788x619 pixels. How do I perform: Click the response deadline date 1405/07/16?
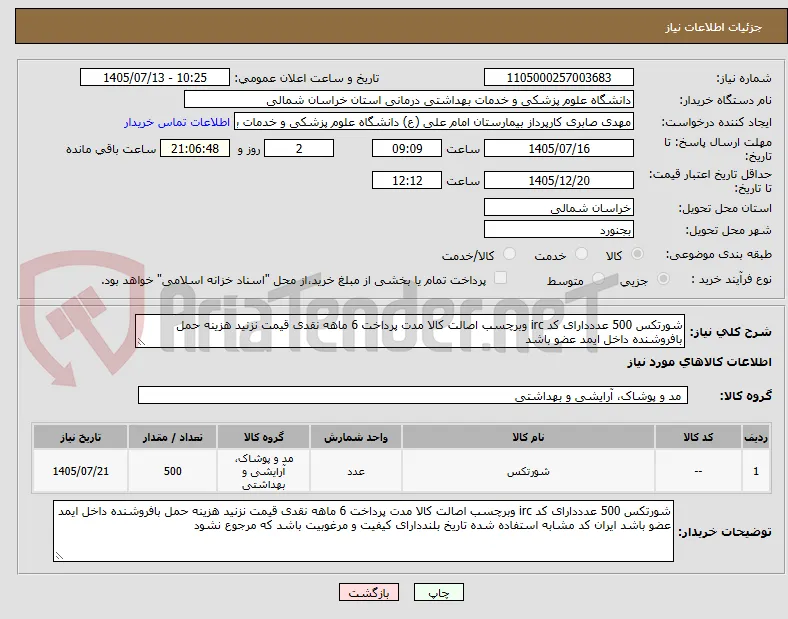[x=559, y=148]
